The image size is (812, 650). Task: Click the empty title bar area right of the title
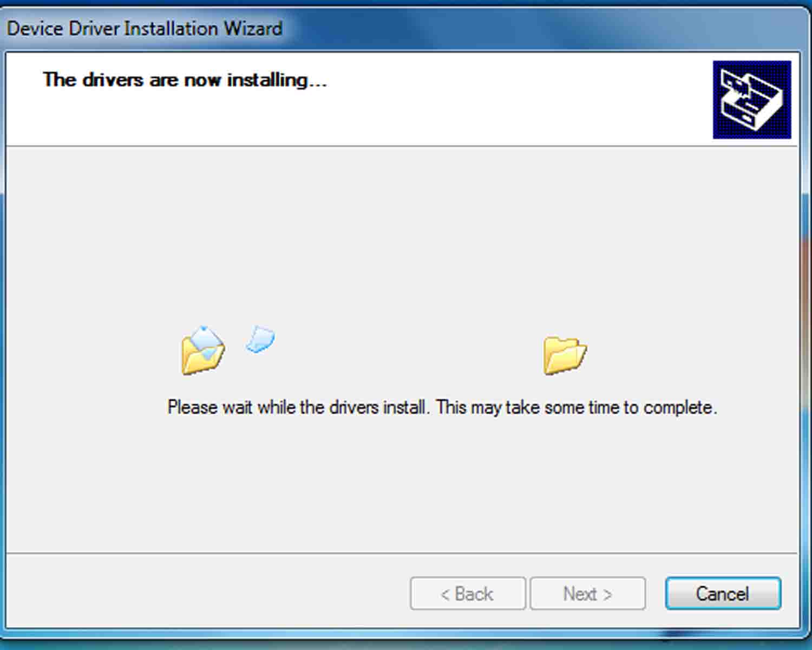[x=541, y=27]
